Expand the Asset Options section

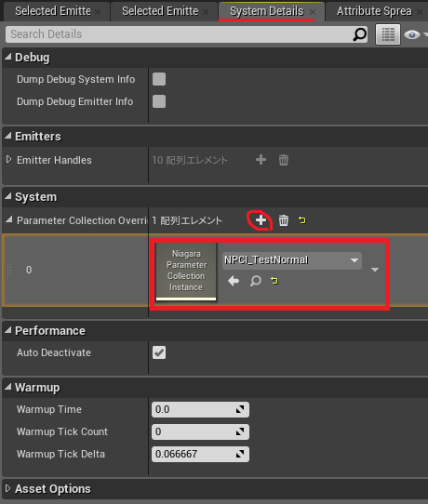click(x=8, y=488)
